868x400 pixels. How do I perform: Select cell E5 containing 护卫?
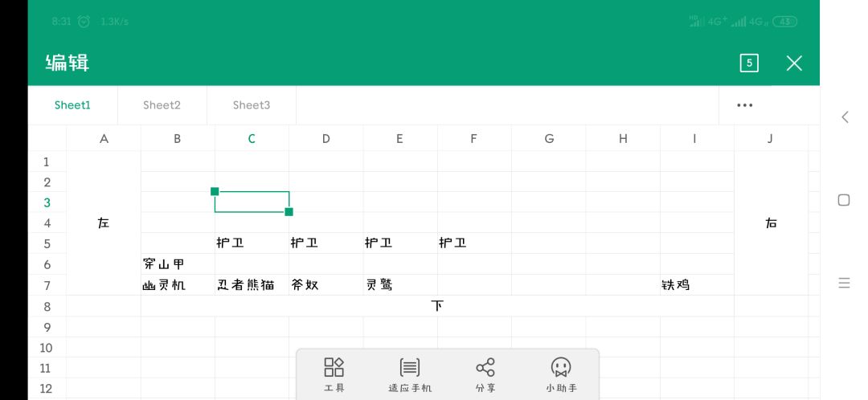(x=400, y=243)
